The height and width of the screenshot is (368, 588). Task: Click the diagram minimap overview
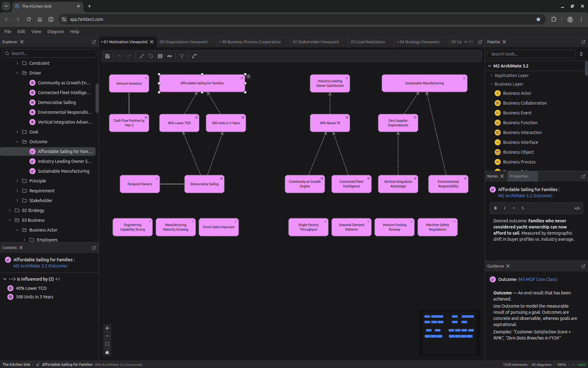(449, 333)
